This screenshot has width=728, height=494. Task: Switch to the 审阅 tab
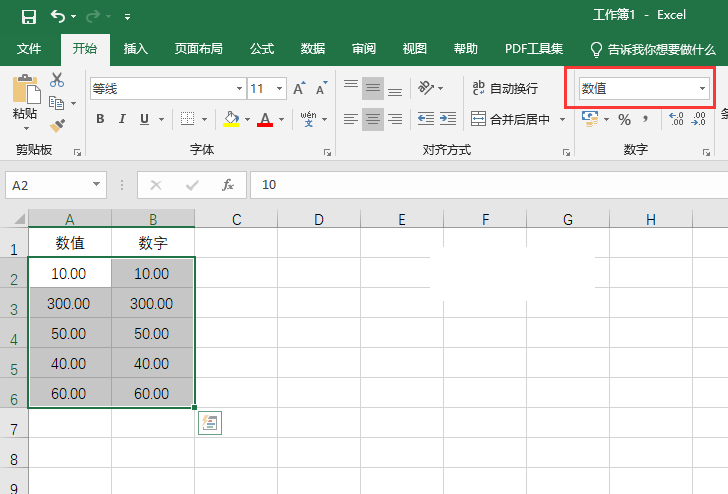click(x=364, y=49)
